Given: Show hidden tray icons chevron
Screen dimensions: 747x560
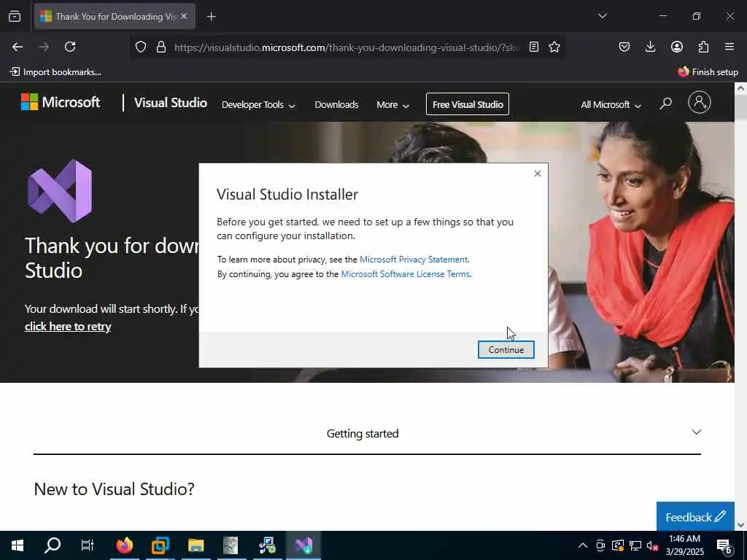Looking at the screenshot, I should [582, 545].
